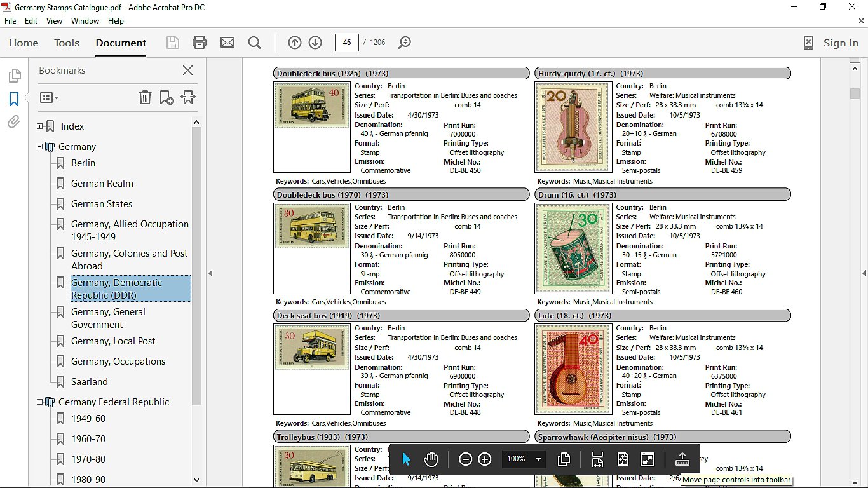Viewport: 868px width, 488px height.
Task: Open the Window menu
Action: tap(85, 21)
